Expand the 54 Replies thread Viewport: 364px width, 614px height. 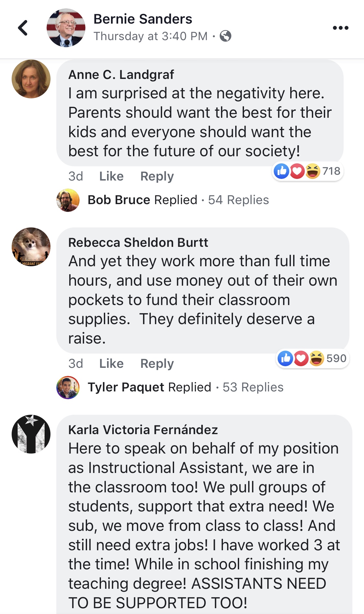point(238,200)
